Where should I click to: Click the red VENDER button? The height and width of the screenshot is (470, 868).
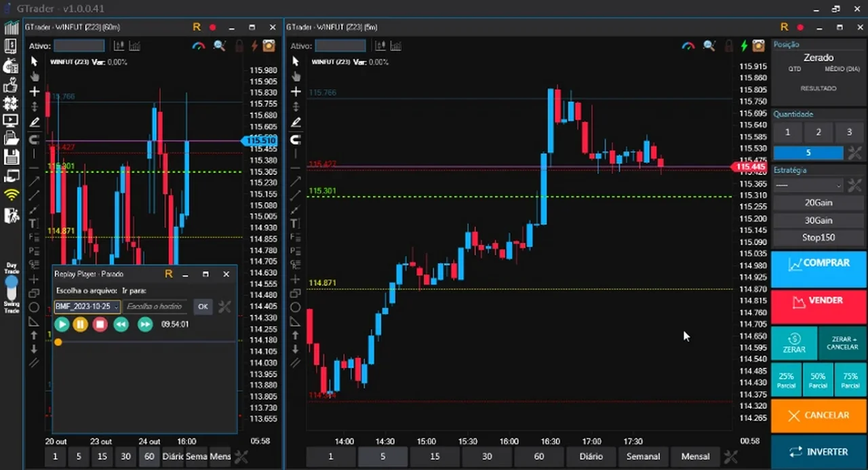818,301
